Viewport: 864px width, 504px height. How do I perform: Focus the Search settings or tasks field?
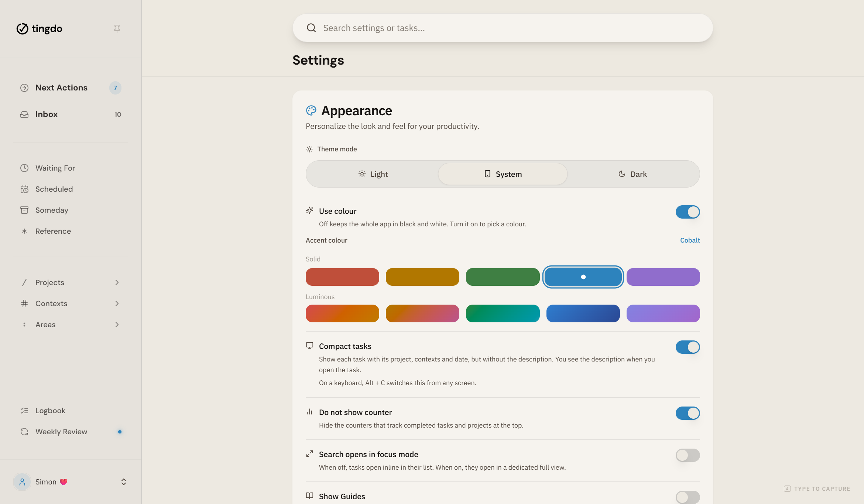503,28
